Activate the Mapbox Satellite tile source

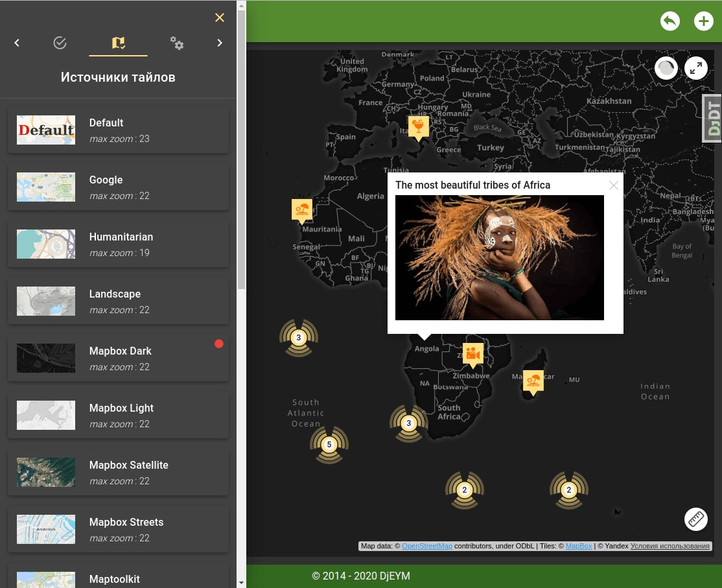click(x=118, y=472)
